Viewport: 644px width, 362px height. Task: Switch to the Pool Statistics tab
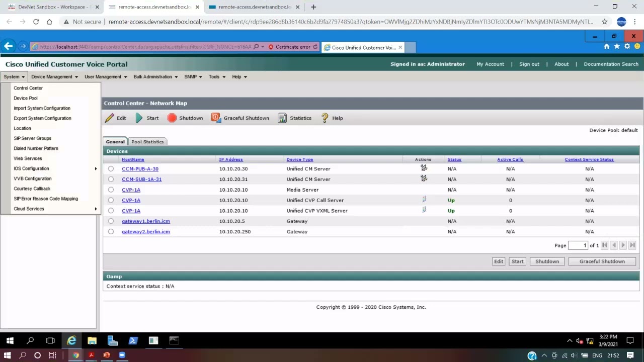click(147, 142)
